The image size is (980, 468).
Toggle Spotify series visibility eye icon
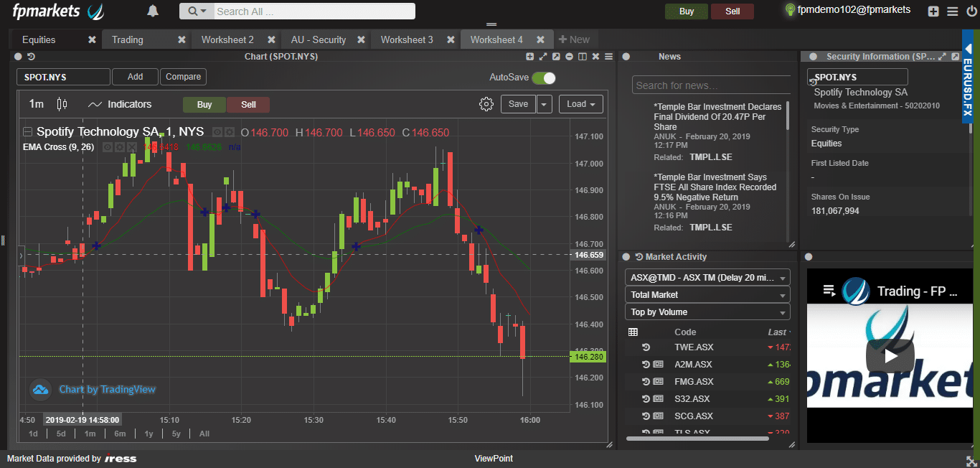tap(217, 132)
